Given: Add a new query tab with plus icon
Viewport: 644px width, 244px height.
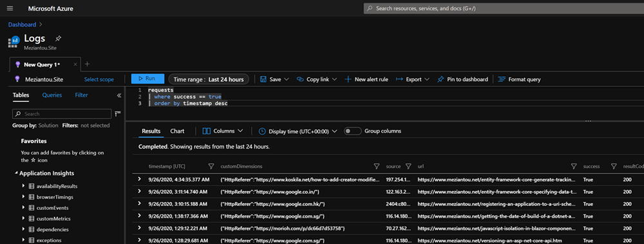Looking at the screenshot, I should tap(87, 64).
